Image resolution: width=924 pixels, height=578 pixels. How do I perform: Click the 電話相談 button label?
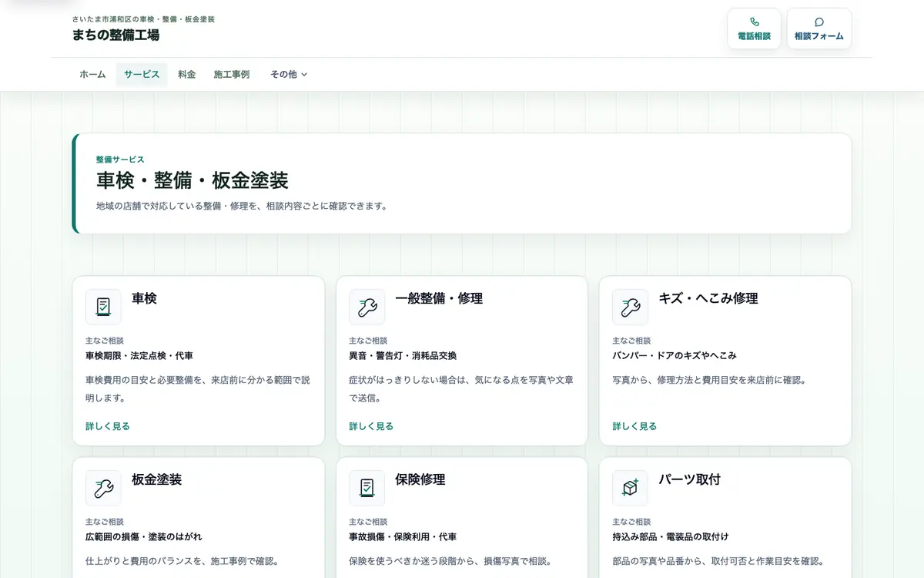click(754, 36)
